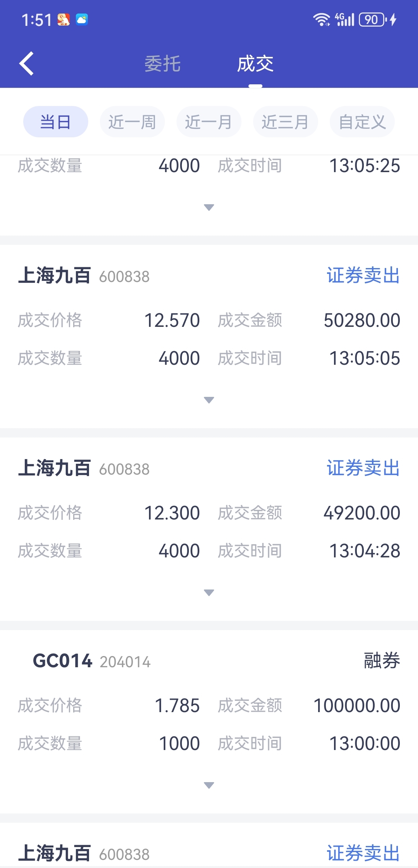Tap the battery indicator icon
This screenshot has height=868, width=418.
pyautogui.click(x=372, y=19)
